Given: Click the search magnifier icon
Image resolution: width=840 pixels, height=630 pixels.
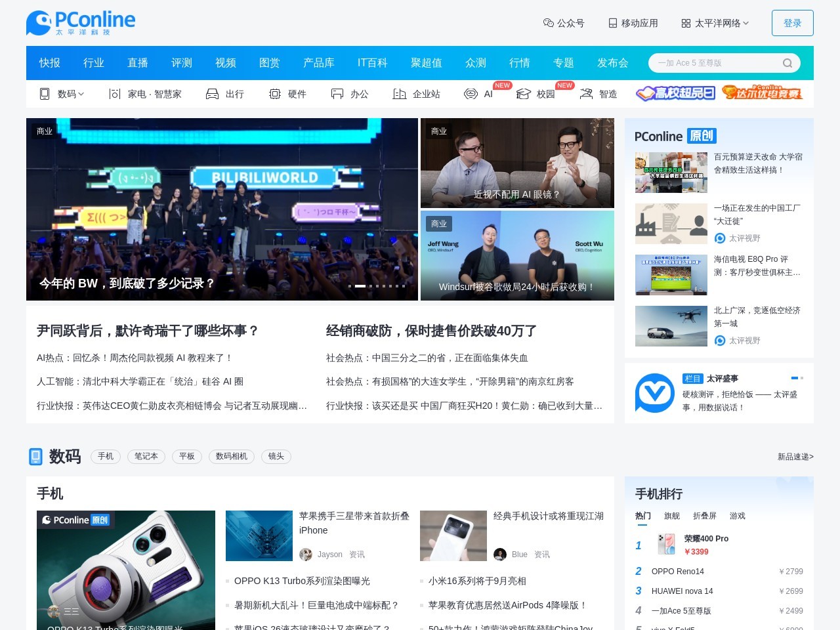Looking at the screenshot, I should tap(787, 63).
